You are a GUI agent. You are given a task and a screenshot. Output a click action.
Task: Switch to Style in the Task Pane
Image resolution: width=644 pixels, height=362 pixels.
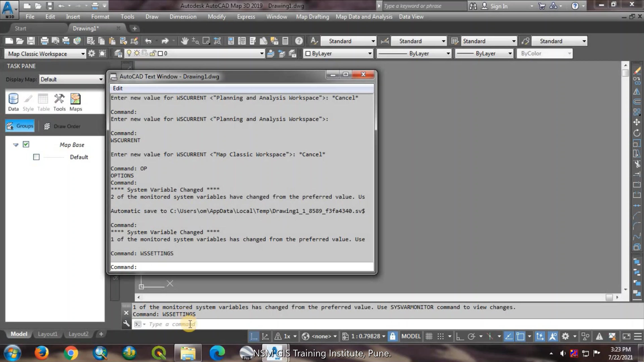pos(28,102)
